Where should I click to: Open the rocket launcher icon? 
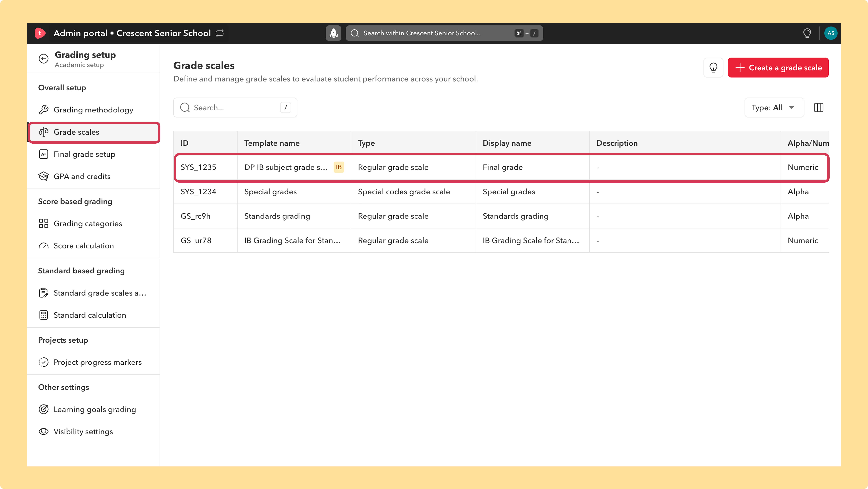(333, 33)
